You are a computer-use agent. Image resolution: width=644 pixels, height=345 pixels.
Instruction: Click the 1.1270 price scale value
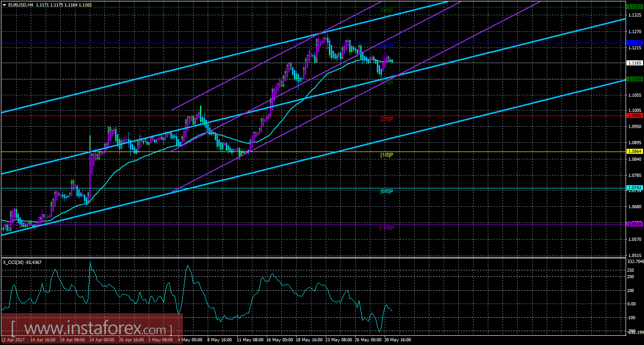(634, 32)
